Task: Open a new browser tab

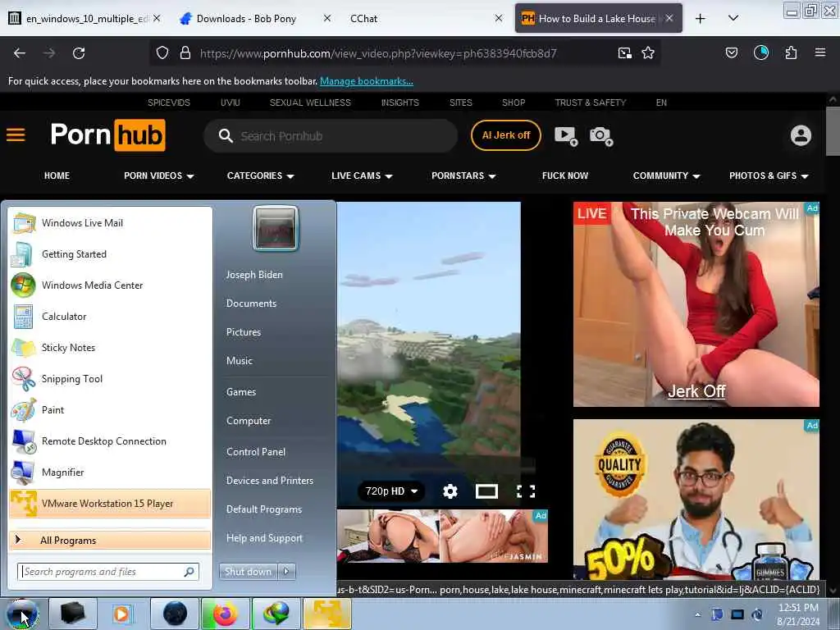Action: tap(701, 18)
